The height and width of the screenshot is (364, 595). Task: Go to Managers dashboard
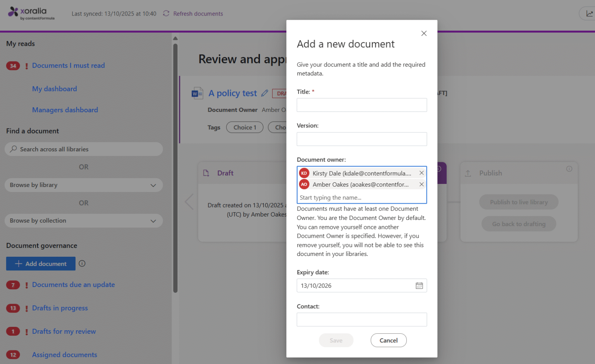click(65, 110)
